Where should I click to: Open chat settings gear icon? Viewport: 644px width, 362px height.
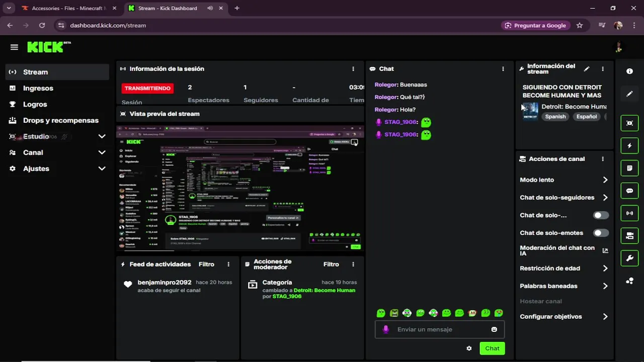[469, 348]
